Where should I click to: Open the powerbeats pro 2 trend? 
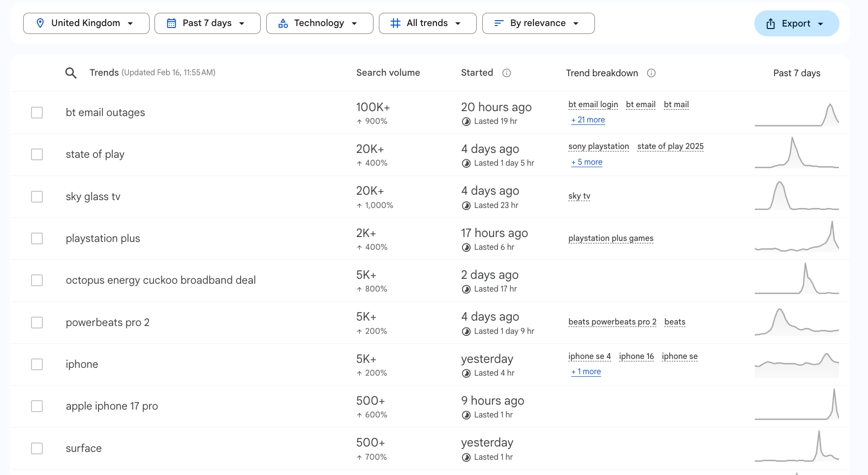pos(107,323)
